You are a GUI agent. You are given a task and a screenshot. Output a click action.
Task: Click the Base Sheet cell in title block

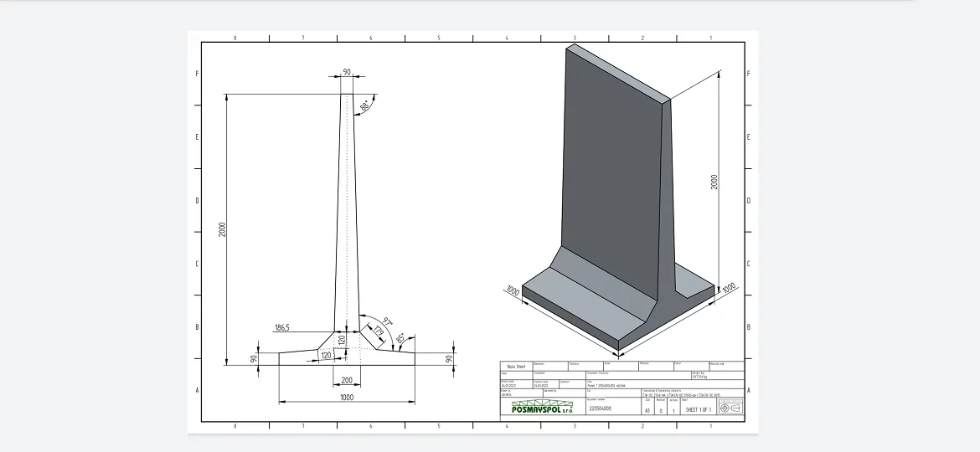click(516, 367)
